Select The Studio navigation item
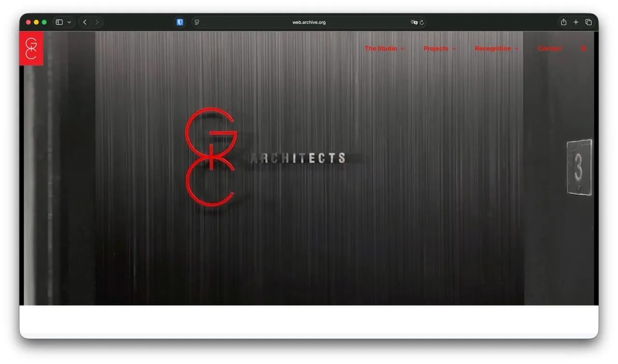The width and height of the screenshot is (618, 364). tap(381, 48)
